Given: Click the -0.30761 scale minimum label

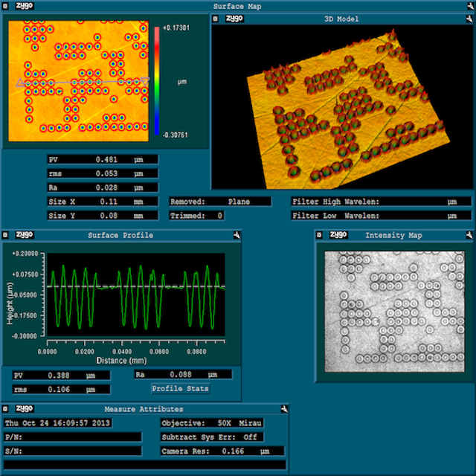Looking at the screenshot, I should click(176, 135).
